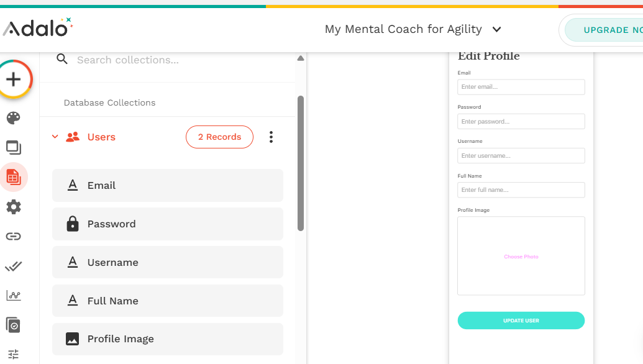Collapse the Users collection chevron

[x=55, y=137]
